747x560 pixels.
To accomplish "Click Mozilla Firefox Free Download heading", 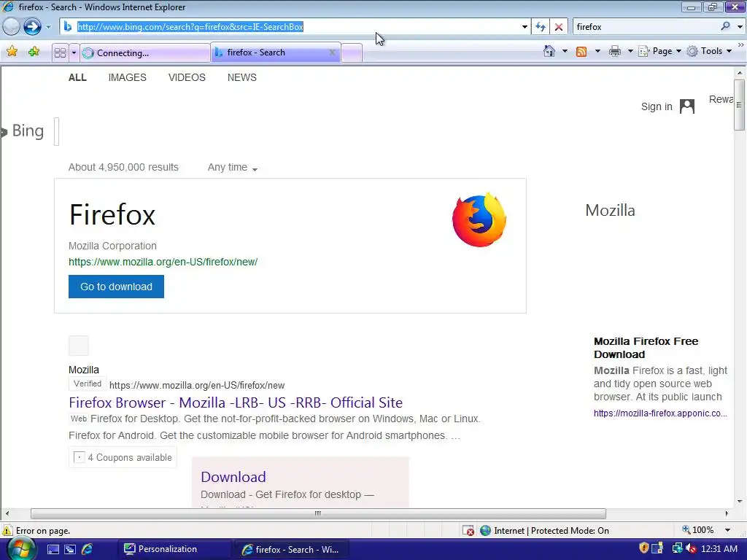I will pos(646,348).
